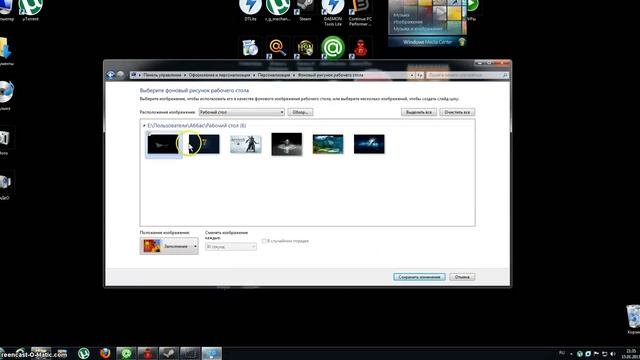Click the uTorrent icon in taskbar
640x360 pixels.
tap(84, 353)
